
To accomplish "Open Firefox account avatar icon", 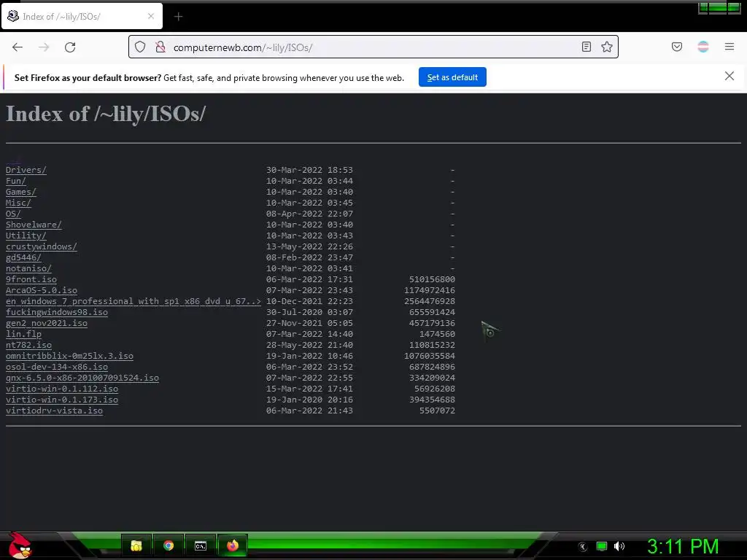I will pyautogui.click(x=703, y=47).
